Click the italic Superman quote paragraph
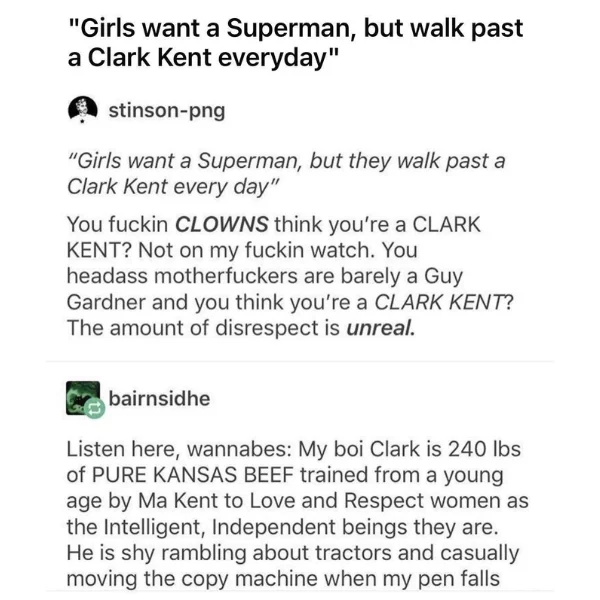This screenshot has height=600, width=600. coord(286,174)
